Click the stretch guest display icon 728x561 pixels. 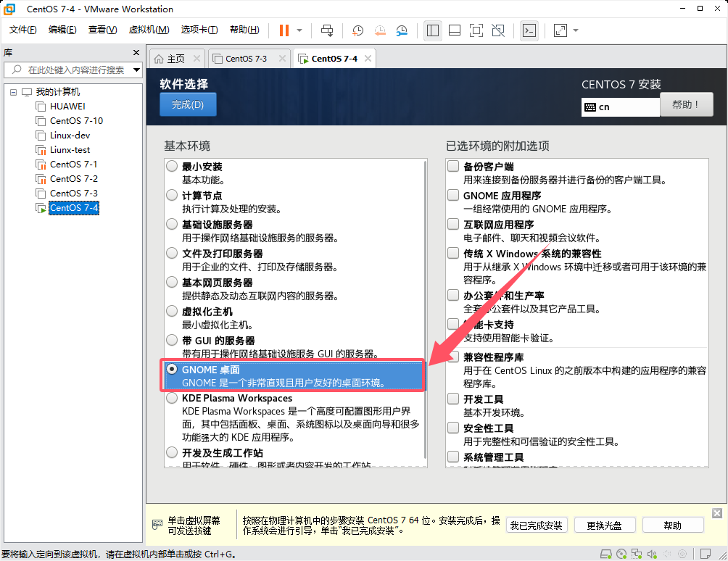(561, 30)
